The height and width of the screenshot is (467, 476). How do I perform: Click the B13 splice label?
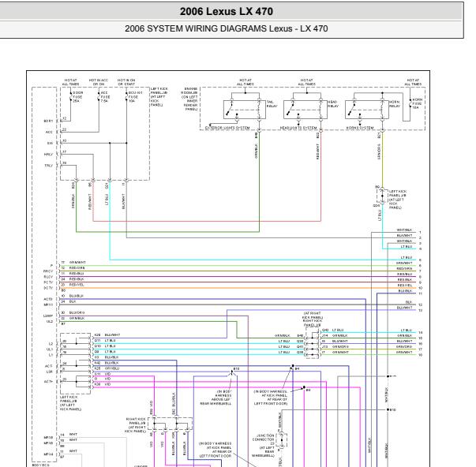pyautogui.click(x=237, y=368)
